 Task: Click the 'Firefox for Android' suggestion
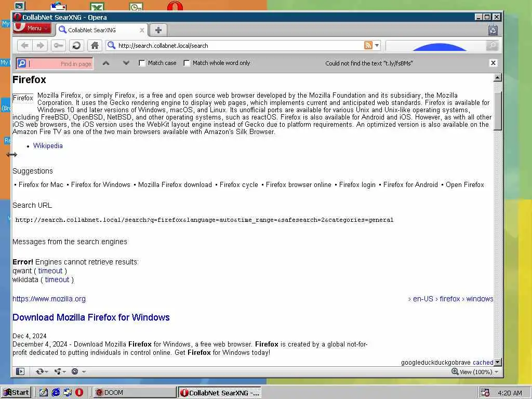[x=410, y=184]
